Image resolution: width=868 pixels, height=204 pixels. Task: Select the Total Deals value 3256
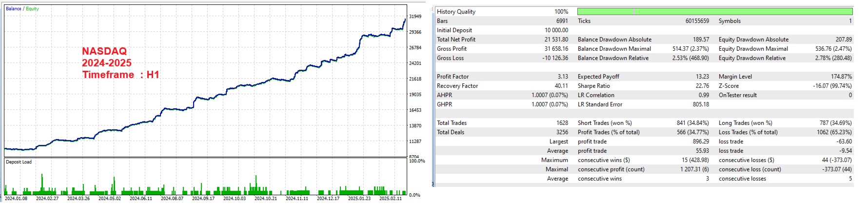562,132
